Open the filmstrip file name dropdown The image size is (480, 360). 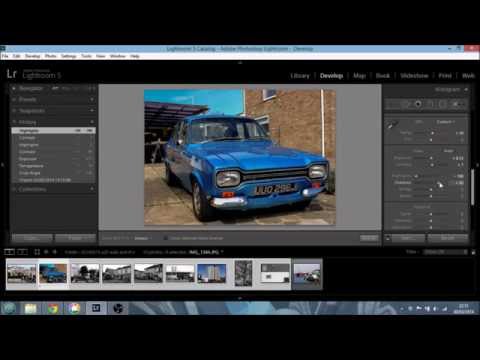[x=206, y=252]
